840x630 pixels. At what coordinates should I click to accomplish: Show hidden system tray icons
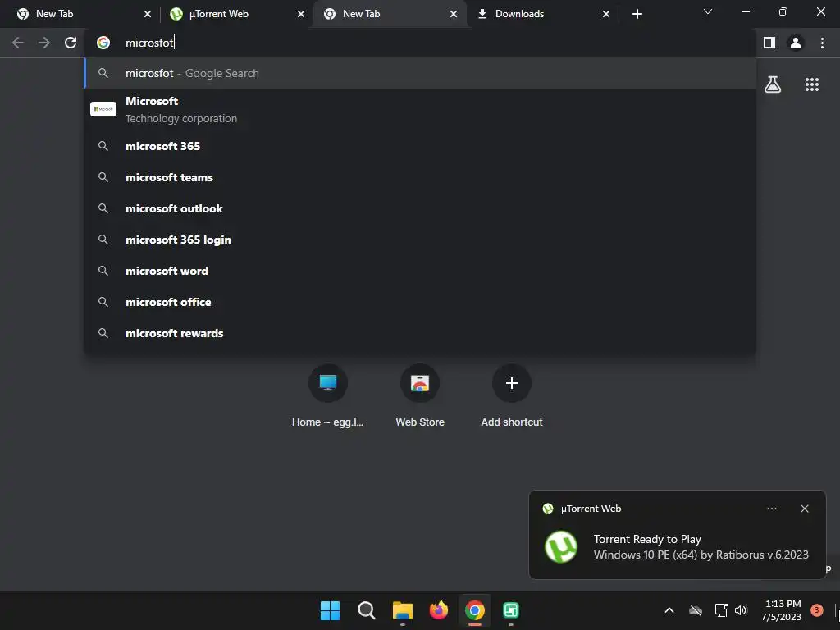coord(669,610)
